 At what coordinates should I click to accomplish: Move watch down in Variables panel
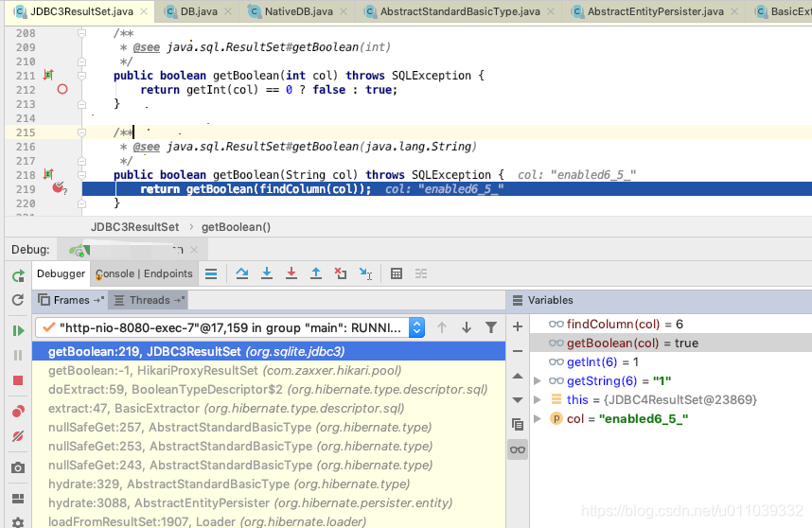[x=518, y=399]
